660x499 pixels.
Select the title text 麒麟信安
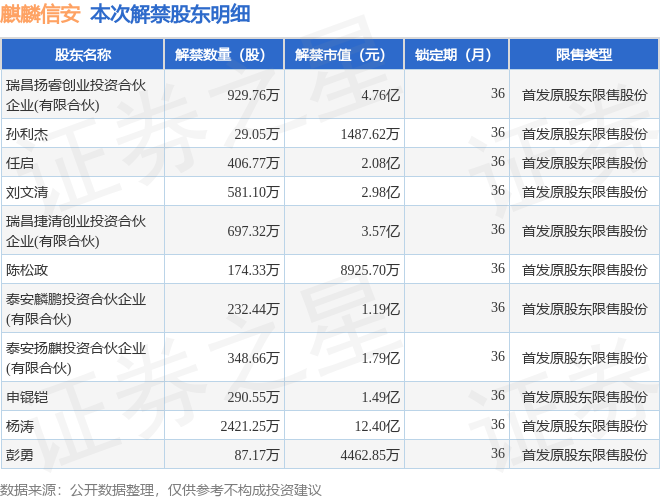(40, 14)
